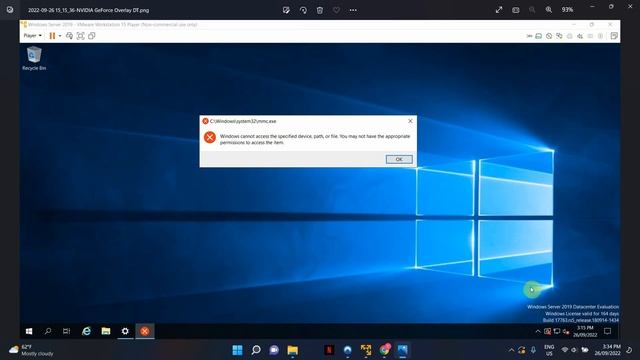Zoom in with the plus magnifier icon
Viewport: 640px width, 360px height.
(549, 10)
